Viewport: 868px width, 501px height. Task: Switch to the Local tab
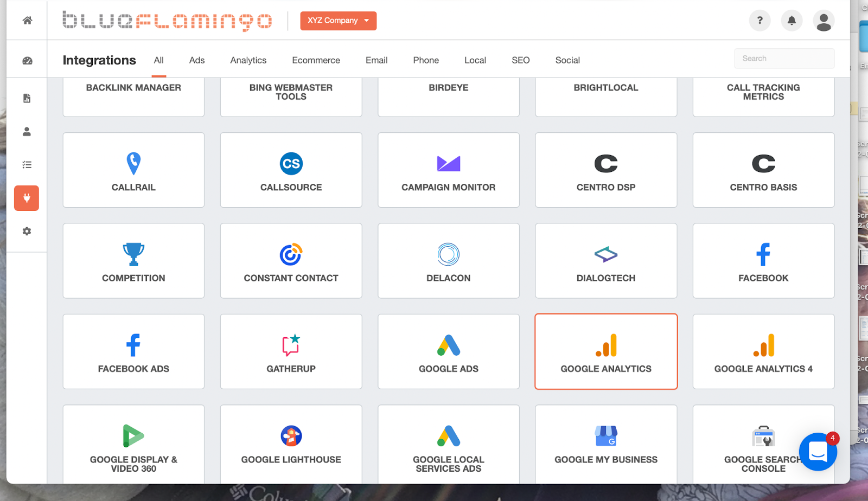(x=475, y=60)
